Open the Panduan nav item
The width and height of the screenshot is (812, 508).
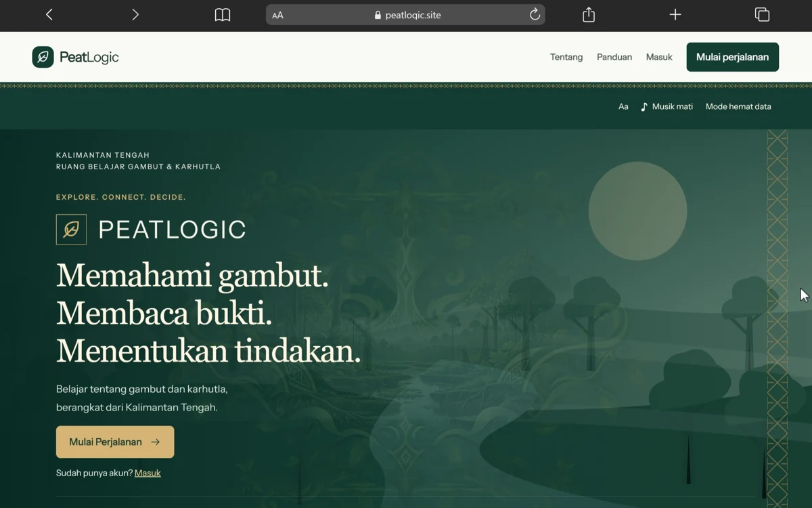614,57
